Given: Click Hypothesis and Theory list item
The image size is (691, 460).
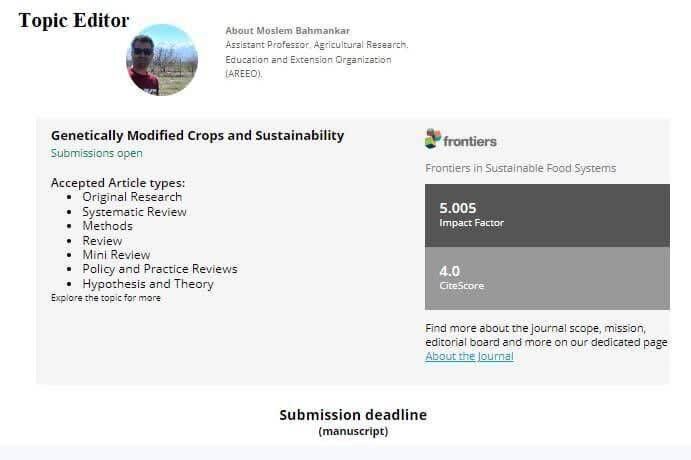Looking at the screenshot, I should point(148,284).
